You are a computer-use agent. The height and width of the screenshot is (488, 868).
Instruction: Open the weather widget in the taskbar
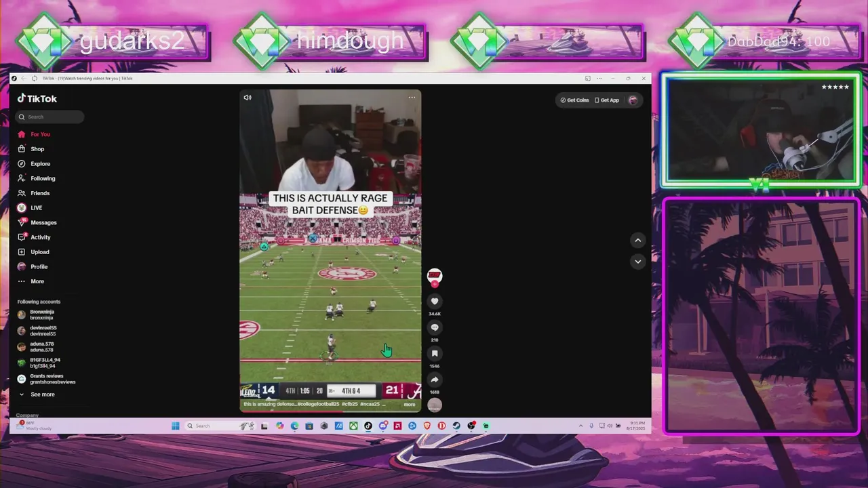[x=34, y=425]
